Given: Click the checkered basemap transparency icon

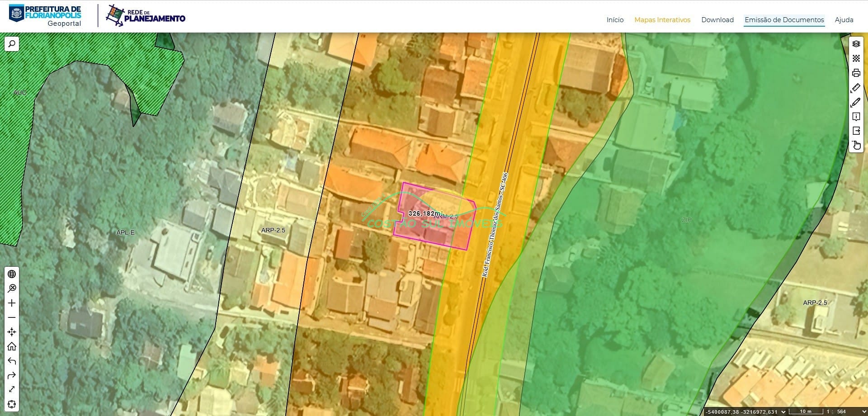Looking at the screenshot, I should pos(856,58).
